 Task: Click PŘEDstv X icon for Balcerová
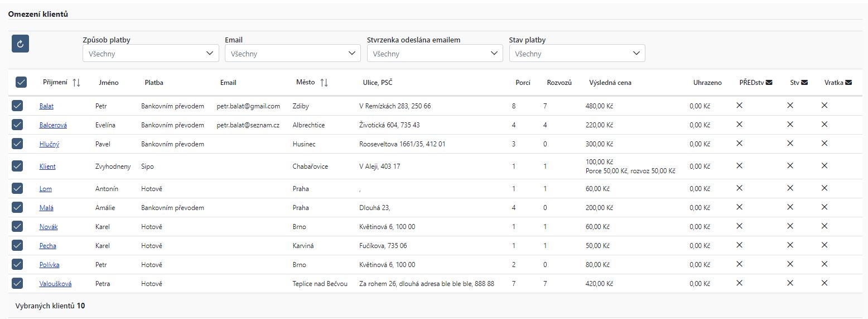[x=739, y=125]
